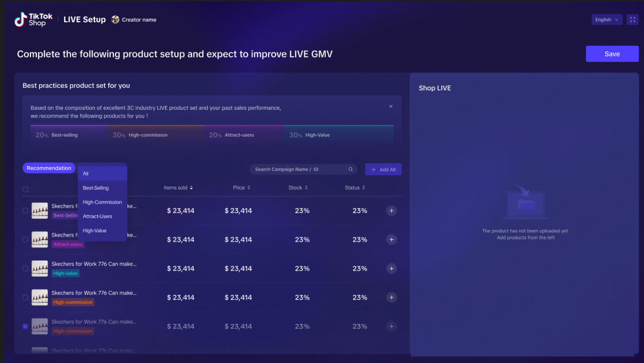The image size is (644, 363).
Task: Choose High-Commission in the filter menu
Action: [x=102, y=202]
